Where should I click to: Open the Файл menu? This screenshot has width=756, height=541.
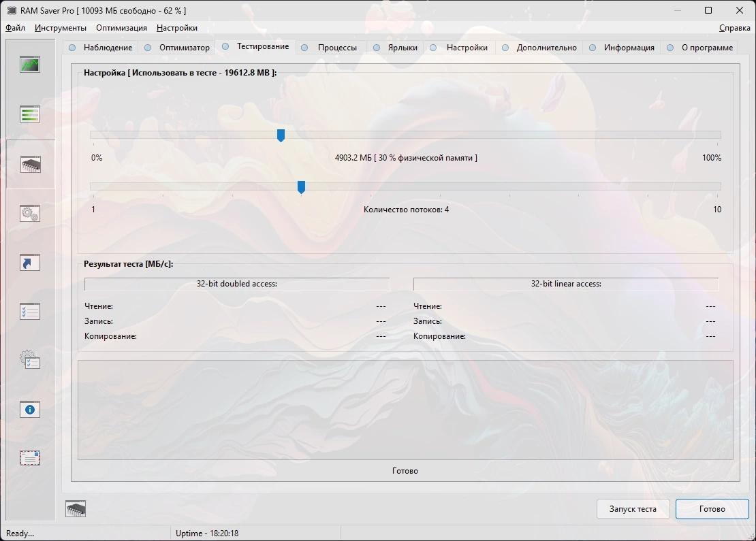pyautogui.click(x=16, y=28)
